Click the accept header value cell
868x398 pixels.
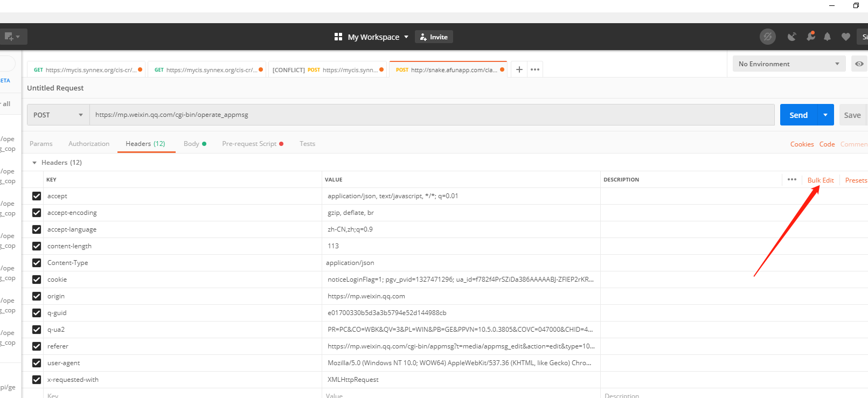(x=461, y=196)
